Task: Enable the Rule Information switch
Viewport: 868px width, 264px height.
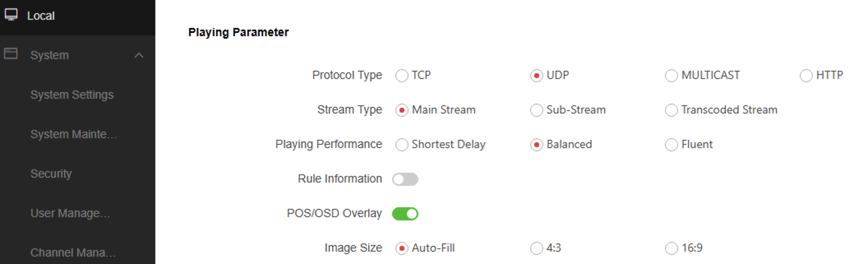Action: tap(405, 179)
